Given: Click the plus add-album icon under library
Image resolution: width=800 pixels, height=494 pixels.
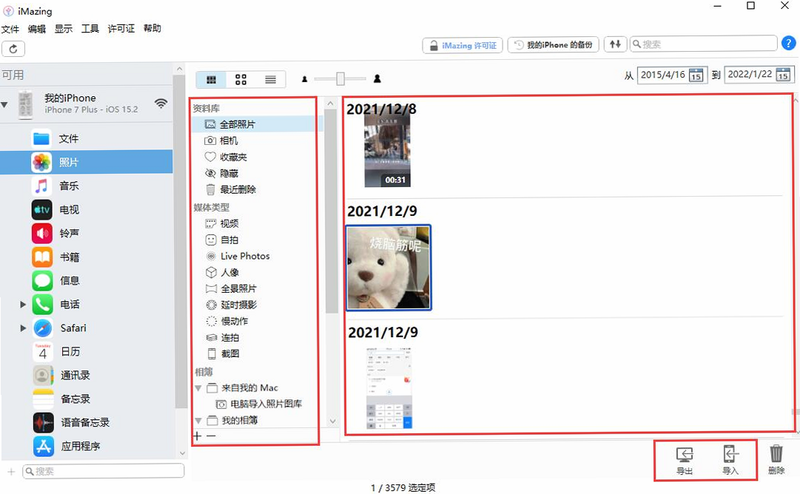Looking at the screenshot, I should point(197,436).
